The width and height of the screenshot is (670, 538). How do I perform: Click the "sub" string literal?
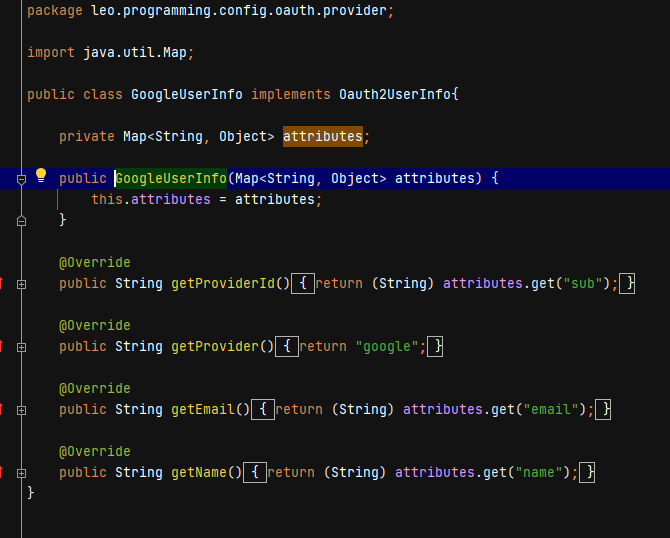[583, 283]
